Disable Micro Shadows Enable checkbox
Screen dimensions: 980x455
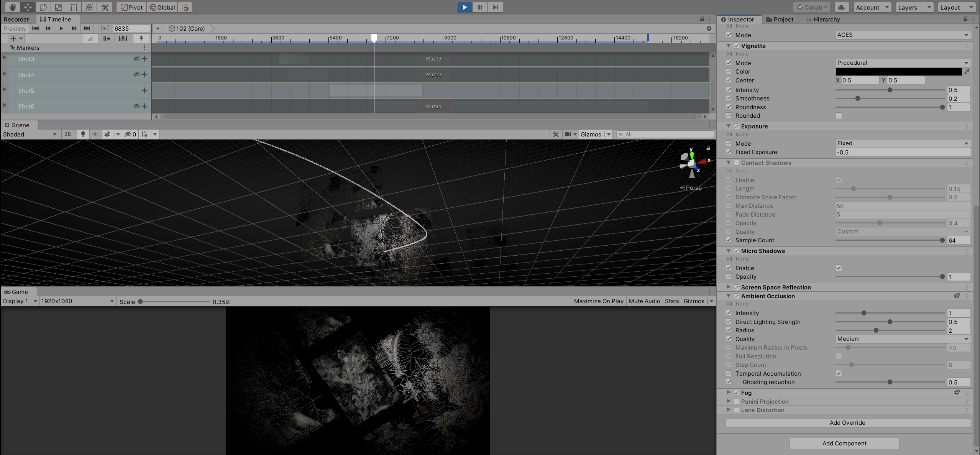tap(839, 268)
